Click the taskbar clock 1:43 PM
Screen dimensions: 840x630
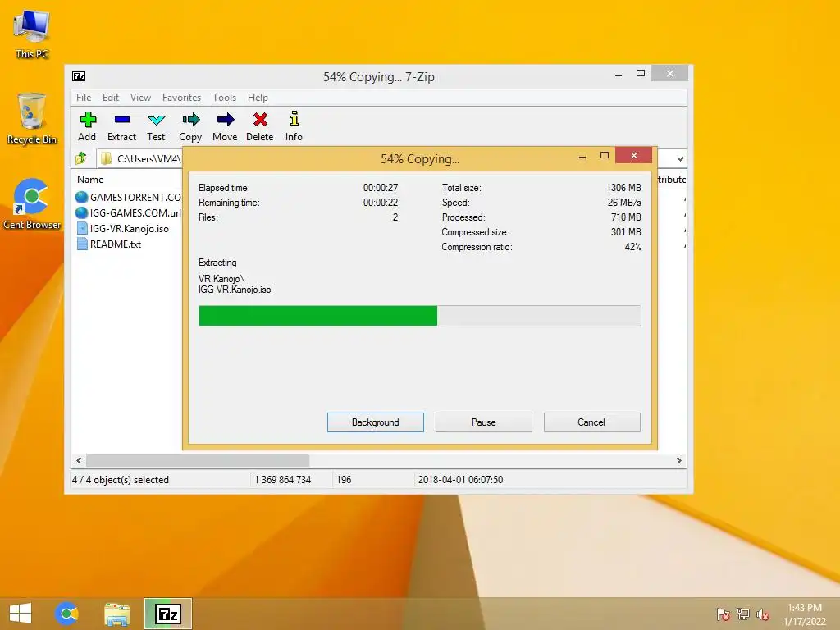[804, 608]
